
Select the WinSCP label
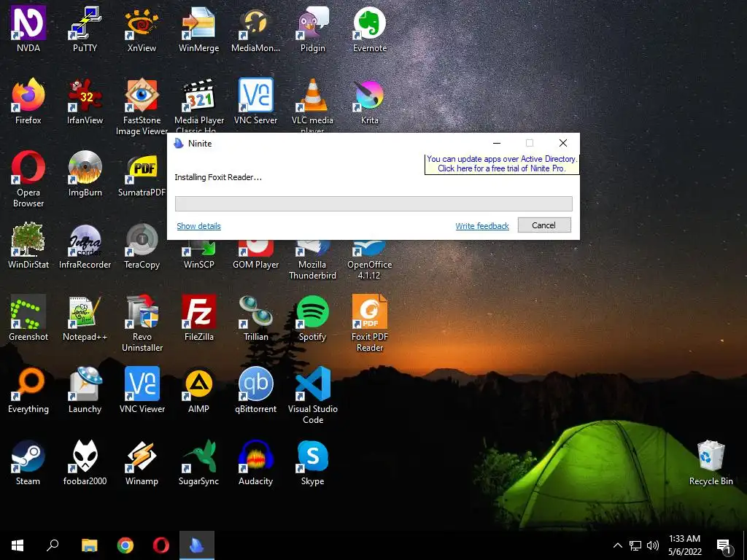coord(198,265)
